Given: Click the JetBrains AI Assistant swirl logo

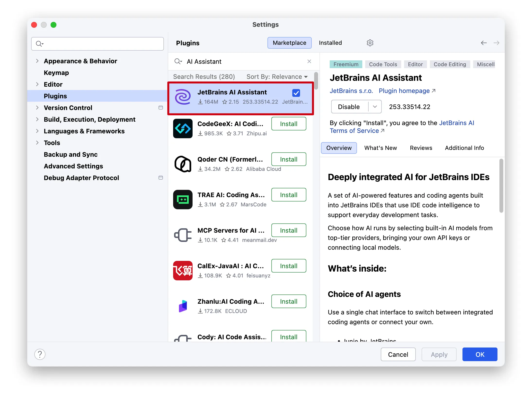Looking at the screenshot, I should point(183,97).
